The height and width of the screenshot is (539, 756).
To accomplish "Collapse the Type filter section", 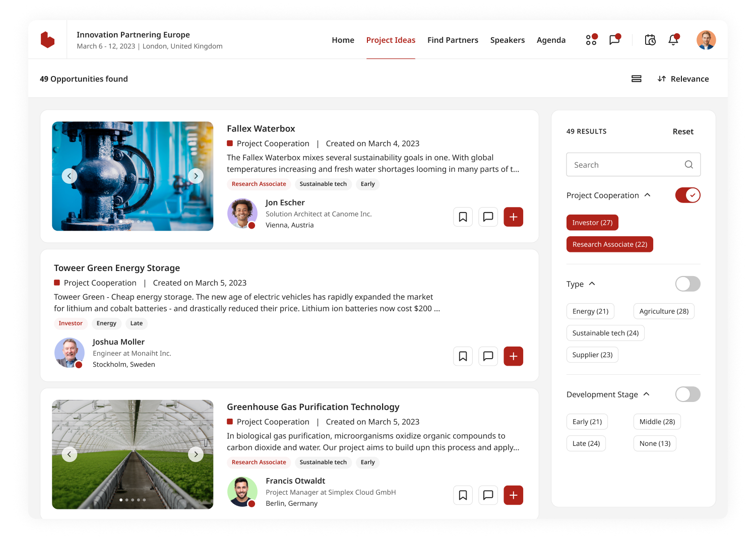I will pos(592,284).
